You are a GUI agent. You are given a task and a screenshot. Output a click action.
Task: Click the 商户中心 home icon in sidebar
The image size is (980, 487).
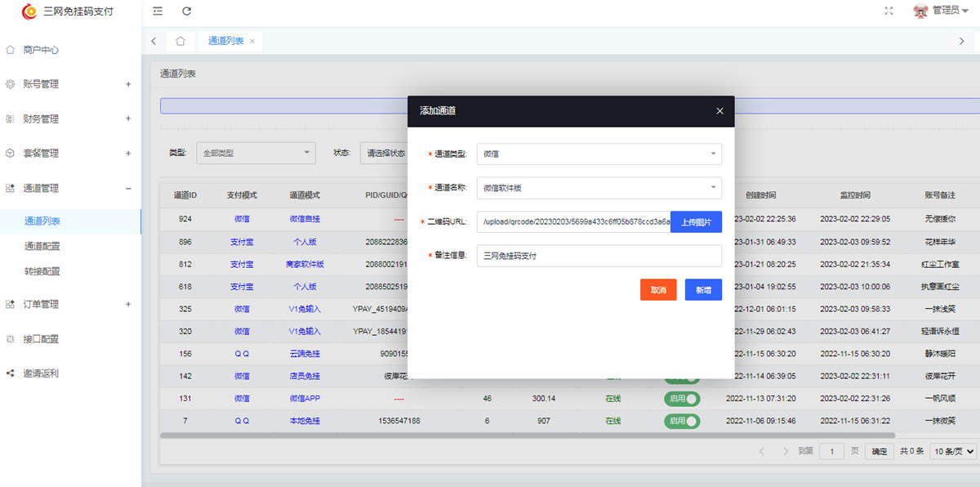(10, 50)
